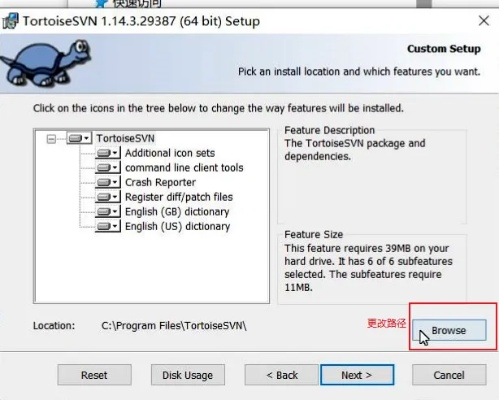Open Additional icon sets feature dropdown

(108, 153)
